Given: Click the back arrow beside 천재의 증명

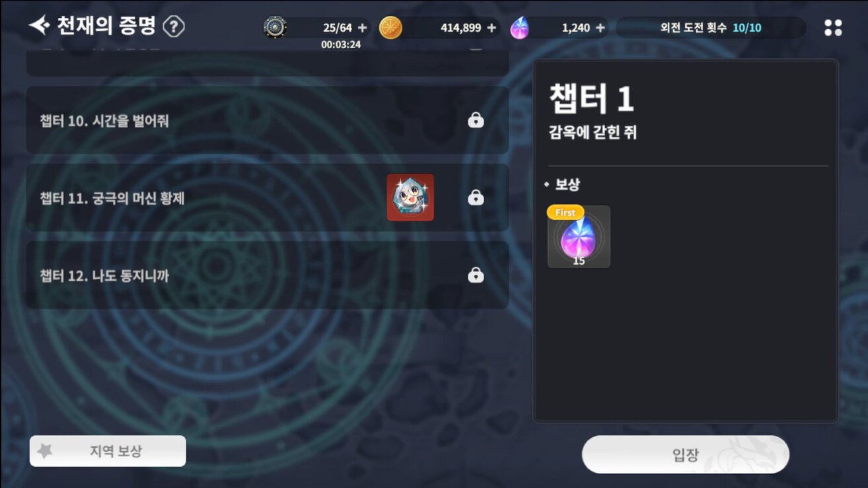Looking at the screenshot, I should pos(40,26).
